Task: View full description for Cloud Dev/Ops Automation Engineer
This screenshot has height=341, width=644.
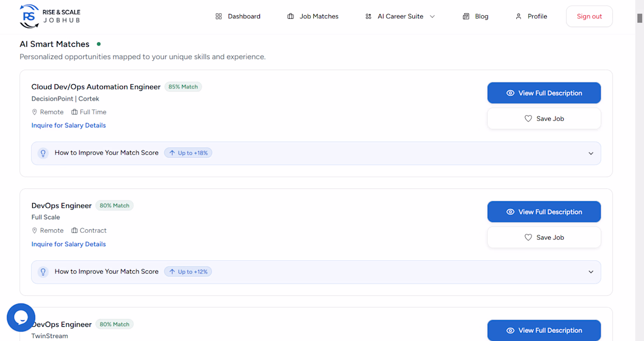Action: coord(544,93)
